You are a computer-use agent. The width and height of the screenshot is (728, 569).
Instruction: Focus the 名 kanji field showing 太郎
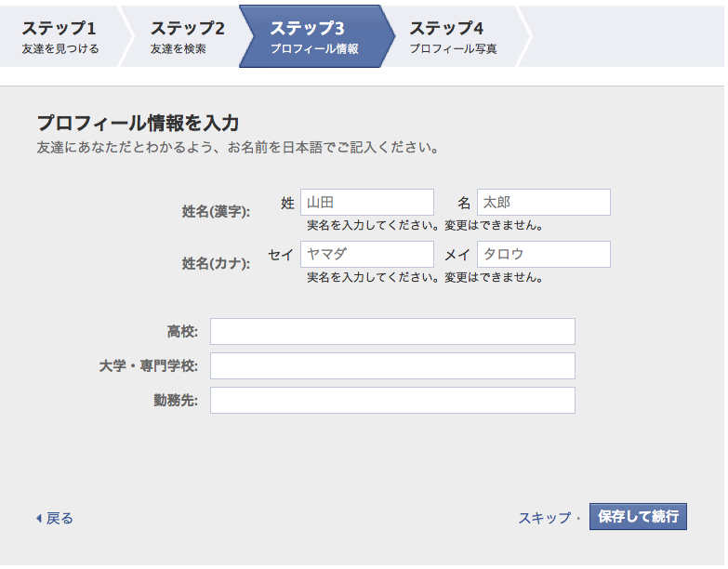(x=544, y=203)
